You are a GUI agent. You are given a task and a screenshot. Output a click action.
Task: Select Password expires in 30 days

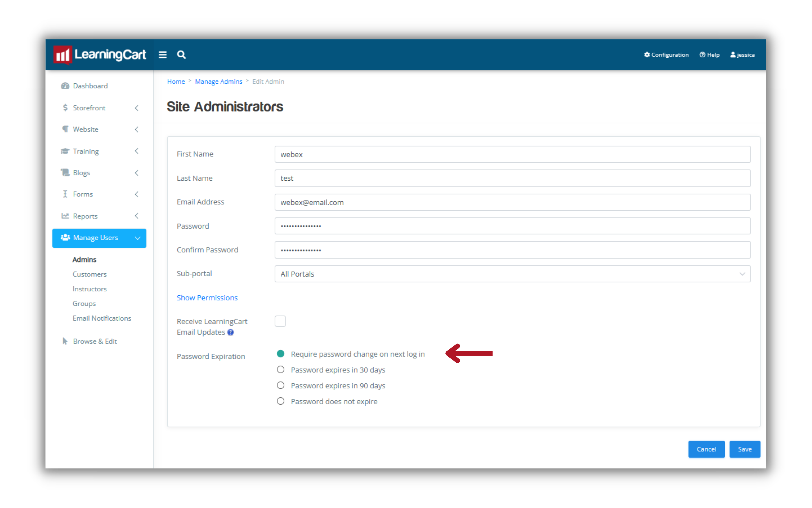pos(281,370)
